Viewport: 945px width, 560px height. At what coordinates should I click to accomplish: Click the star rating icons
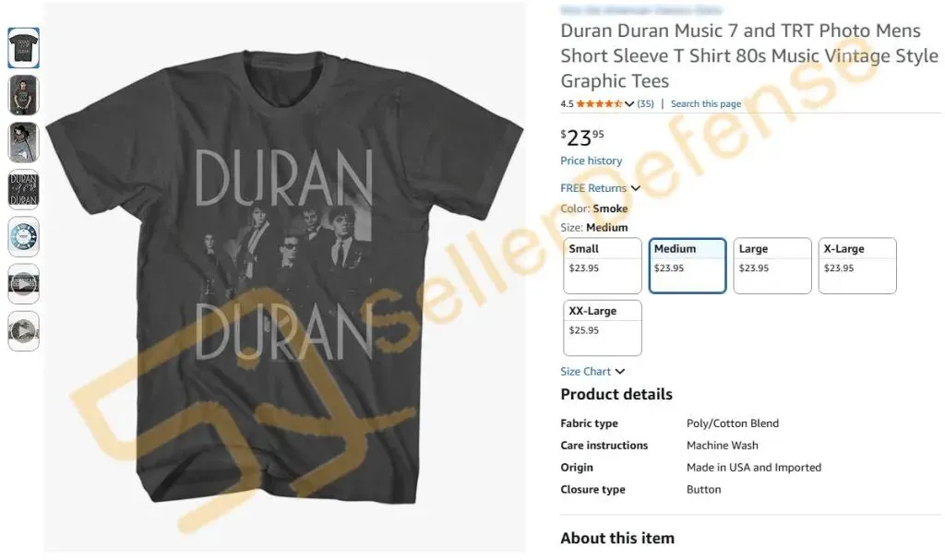(599, 103)
